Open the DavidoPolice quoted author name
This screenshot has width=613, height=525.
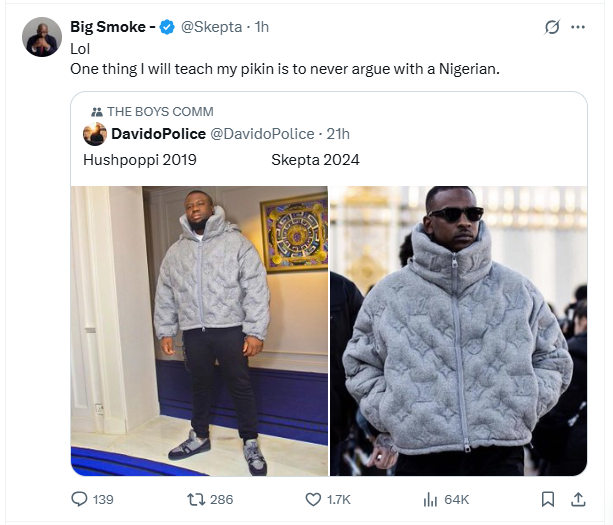pos(158,135)
